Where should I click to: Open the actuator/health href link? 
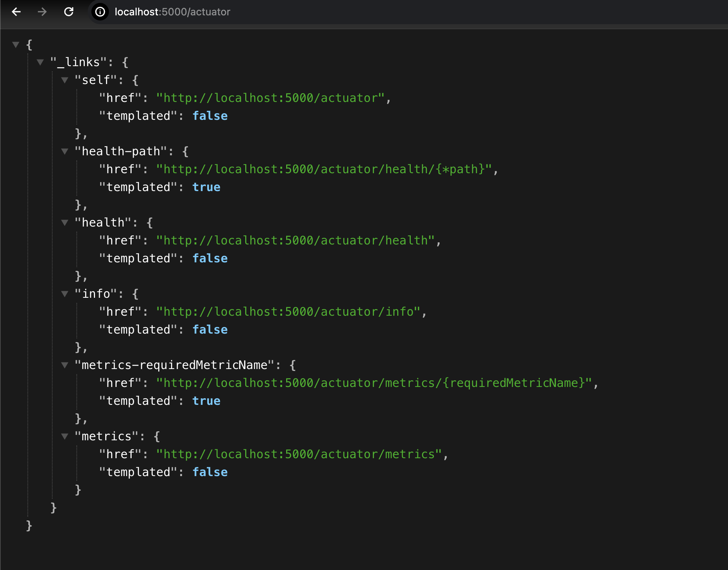tap(295, 240)
